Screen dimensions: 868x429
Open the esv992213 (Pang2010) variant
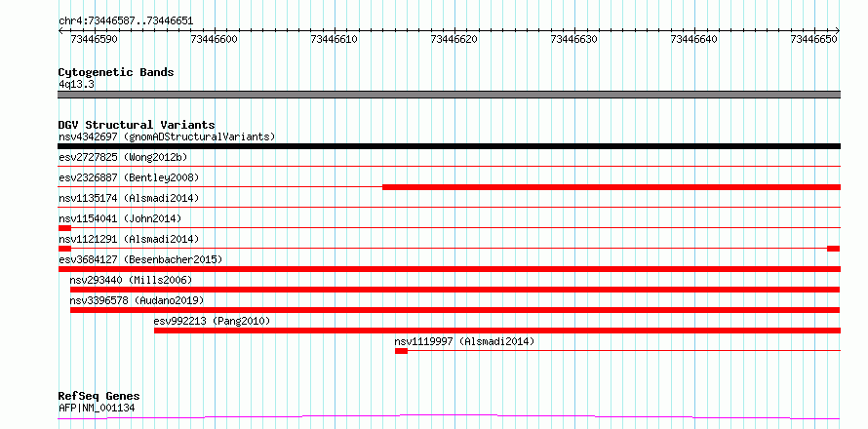pyautogui.click(x=212, y=321)
